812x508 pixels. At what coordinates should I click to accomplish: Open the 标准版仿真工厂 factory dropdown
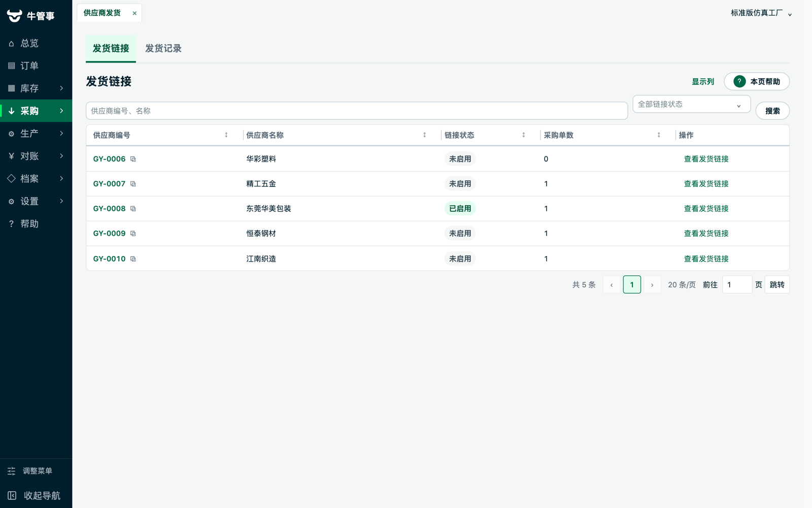[761, 13]
